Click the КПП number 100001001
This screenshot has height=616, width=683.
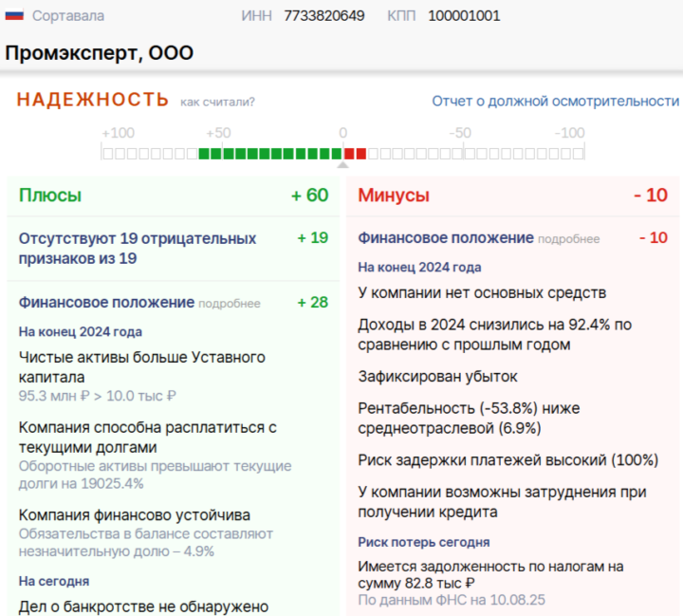click(x=464, y=16)
